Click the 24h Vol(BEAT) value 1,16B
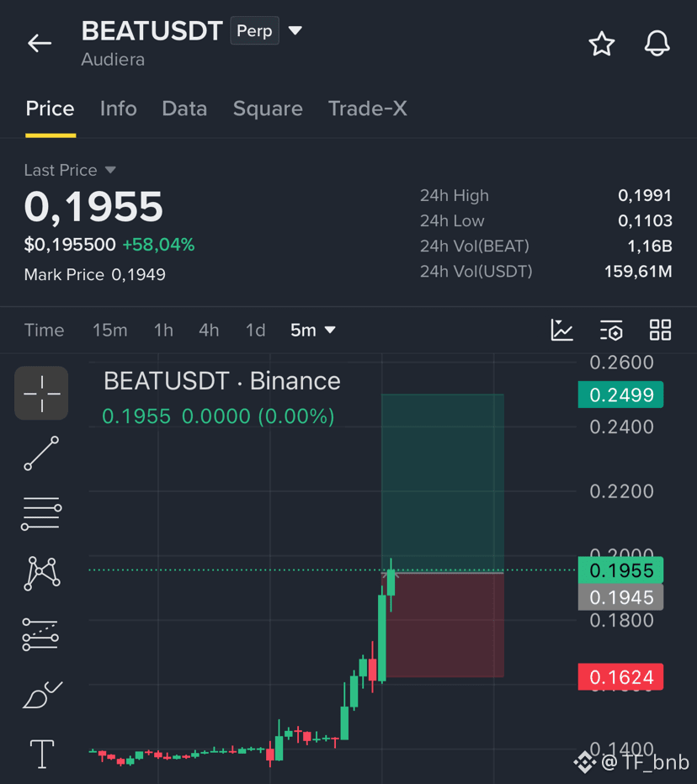697x784 pixels. (x=650, y=246)
